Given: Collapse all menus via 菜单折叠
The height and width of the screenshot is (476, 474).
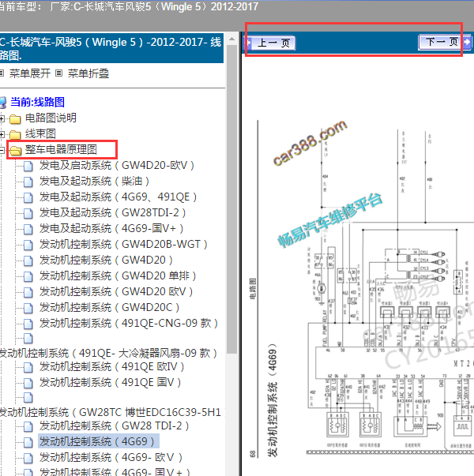Looking at the screenshot, I should click(x=88, y=73).
